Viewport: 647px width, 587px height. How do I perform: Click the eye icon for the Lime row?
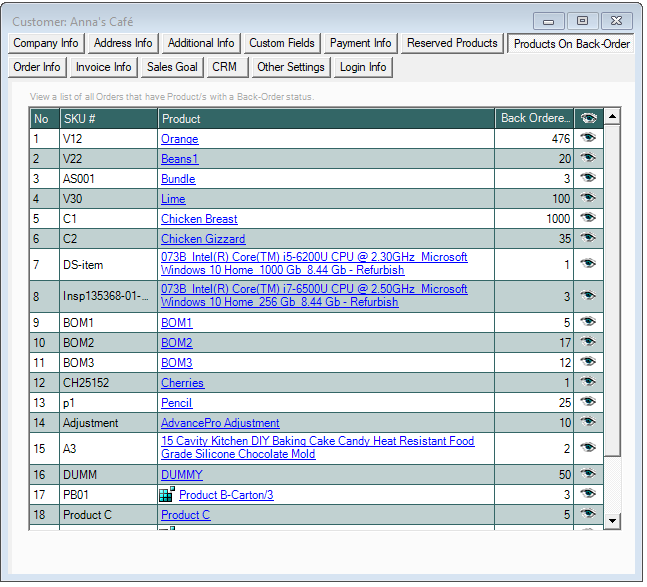point(588,198)
